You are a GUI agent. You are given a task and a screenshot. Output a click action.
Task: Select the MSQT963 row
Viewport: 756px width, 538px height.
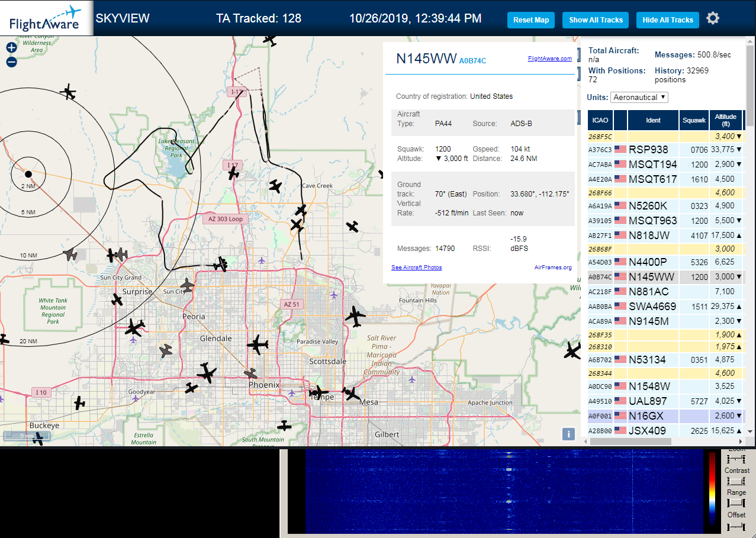coord(665,220)
